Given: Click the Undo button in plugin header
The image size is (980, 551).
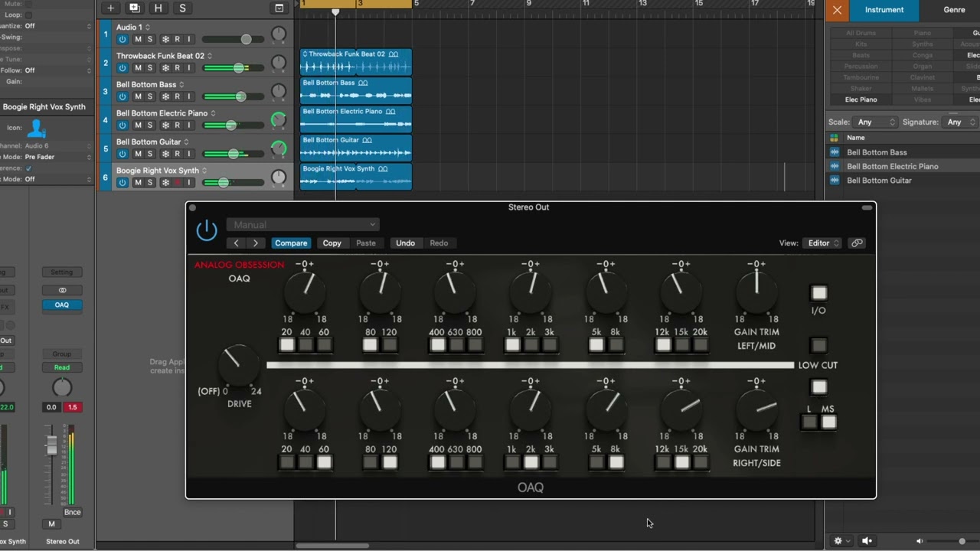Looking at the screenshot, I should coord(405,243).
